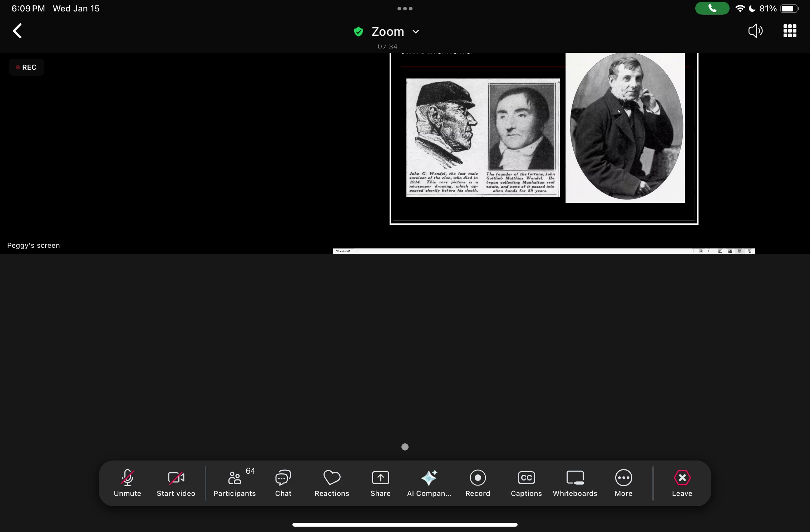Open the grid view switcher icon

coord(790,31)
